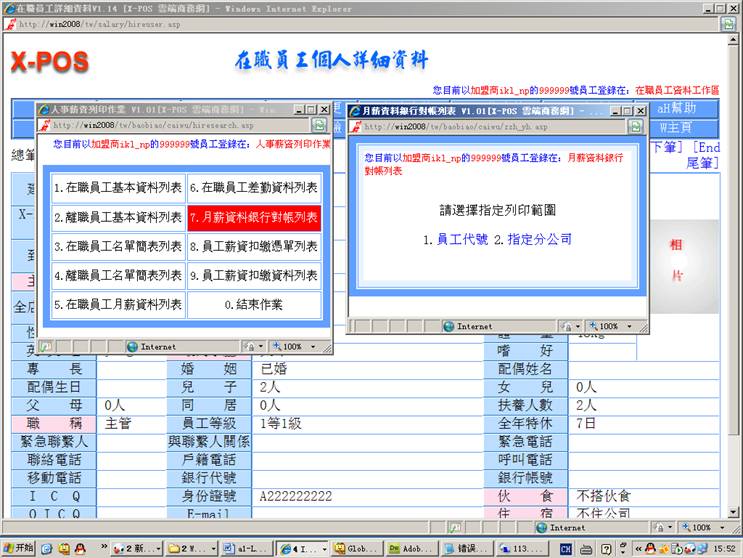Click the 1.員工代號 link
The image size is (743, 558).
454,240
